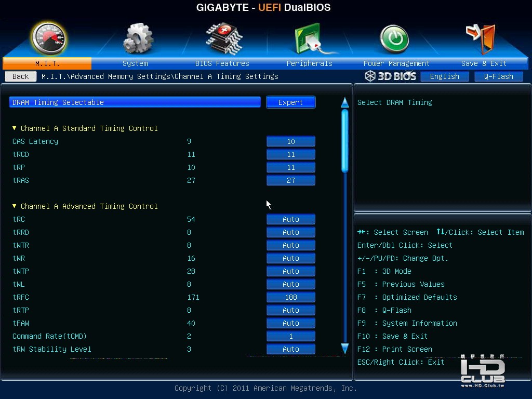Click the 3D BIOS logo
This screenshot has width=532, height=399.
click(391, 76)
